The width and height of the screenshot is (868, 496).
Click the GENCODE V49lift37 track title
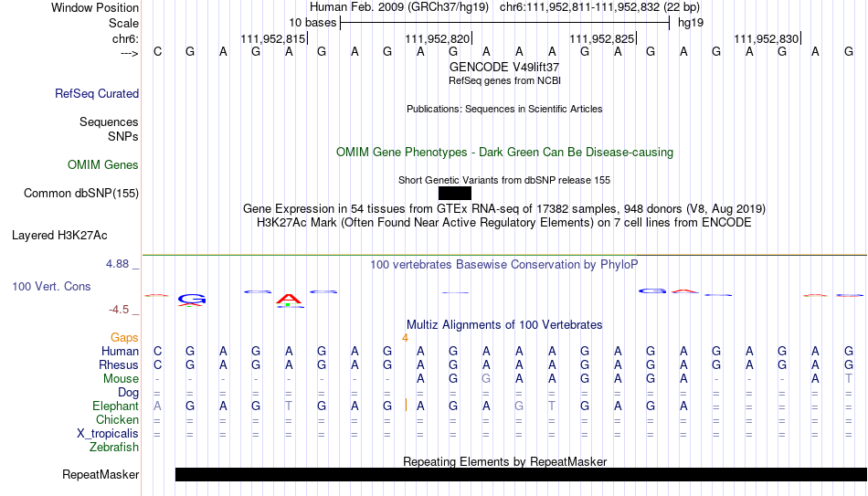click(504, 67)
